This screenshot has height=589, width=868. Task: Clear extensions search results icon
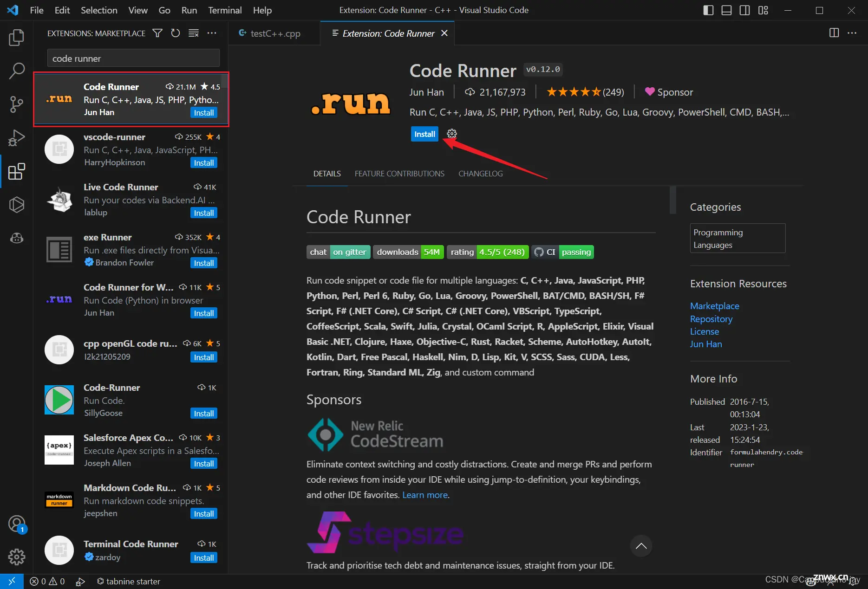[x=194, y=33]
